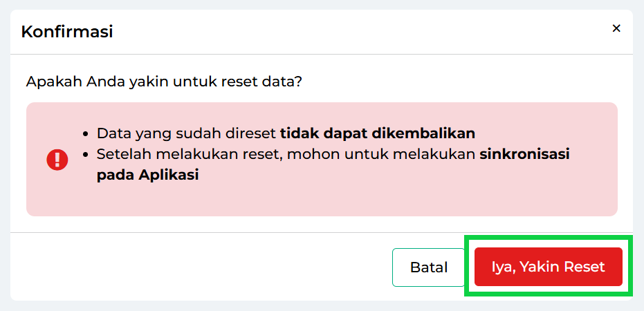The width and height of the screenshot is (644, 311).
Task: Click the red exclamation warning icon
Action: pyautogui.click(x=57, y=160)
